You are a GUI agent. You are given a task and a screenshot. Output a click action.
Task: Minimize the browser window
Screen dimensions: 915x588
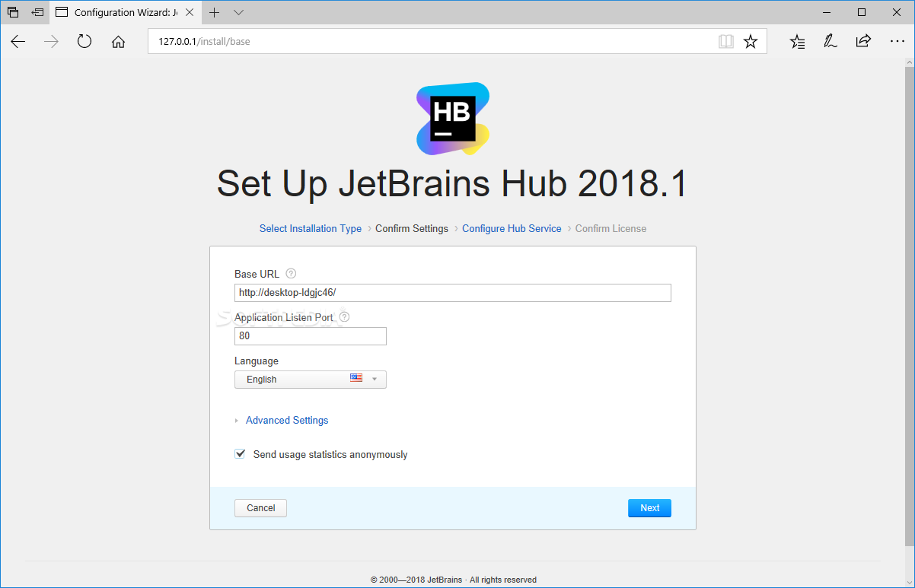(x=827, y=12)
